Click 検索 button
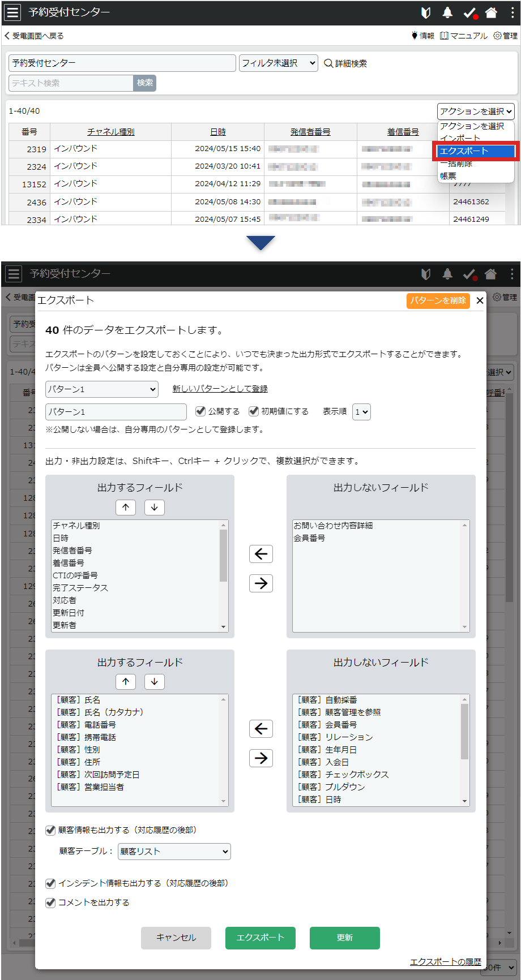The width and height of the screenshot is (521, 980). coord(145,83)
